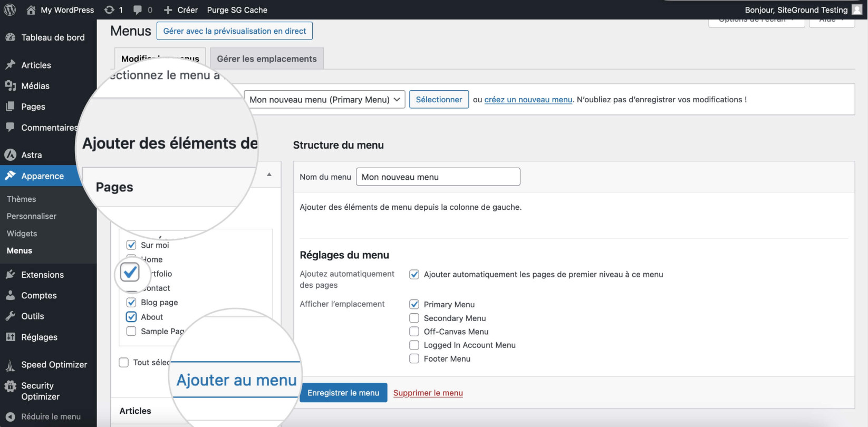The height and width of the screenshot is (427, 868).
Task: Open Widgets submenu item
Action: click(22, 234)
